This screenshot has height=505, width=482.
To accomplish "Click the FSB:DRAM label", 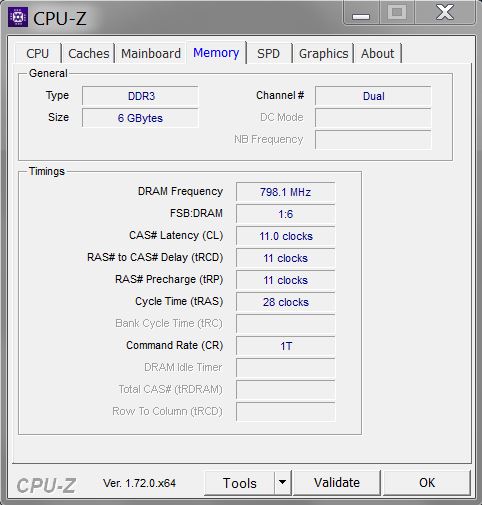I will coord(196,213).
